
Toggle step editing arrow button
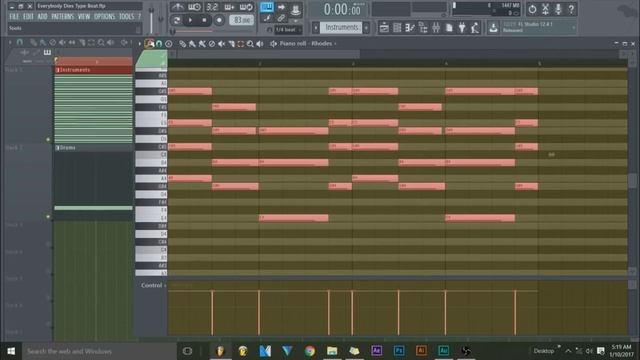click(x=281, y=7)
